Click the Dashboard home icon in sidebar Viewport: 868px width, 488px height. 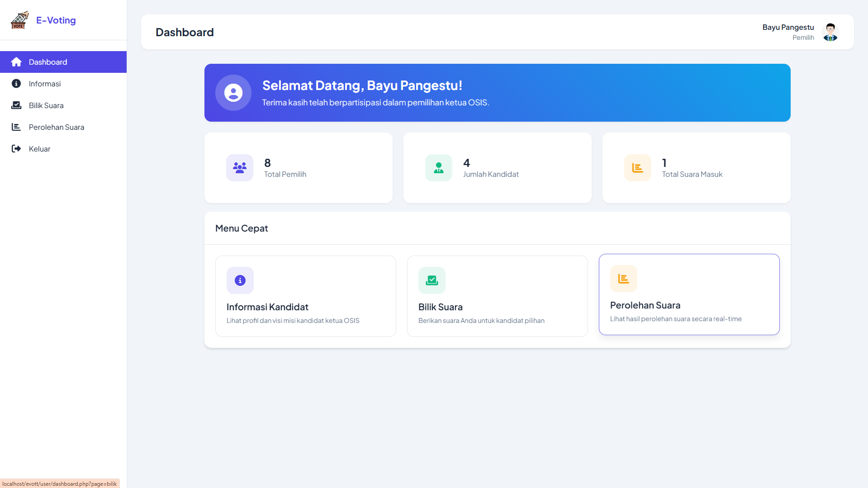(16, 62)
